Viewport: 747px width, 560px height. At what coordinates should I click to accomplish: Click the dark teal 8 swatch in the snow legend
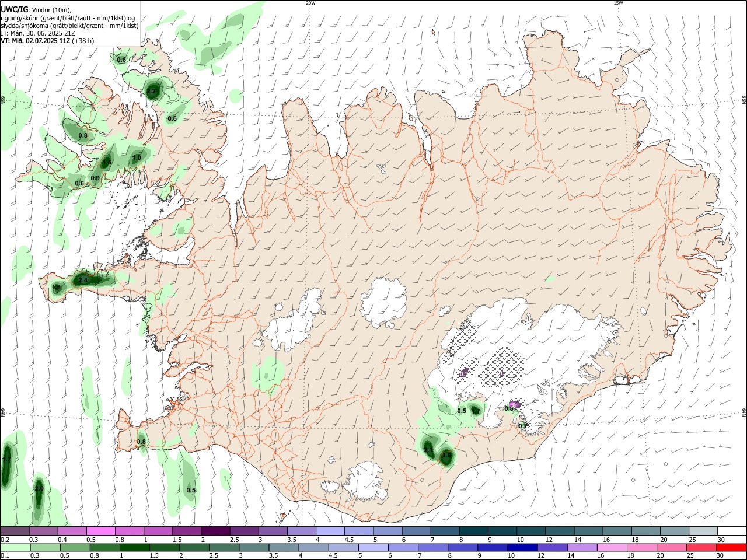[x=475, y=531]
